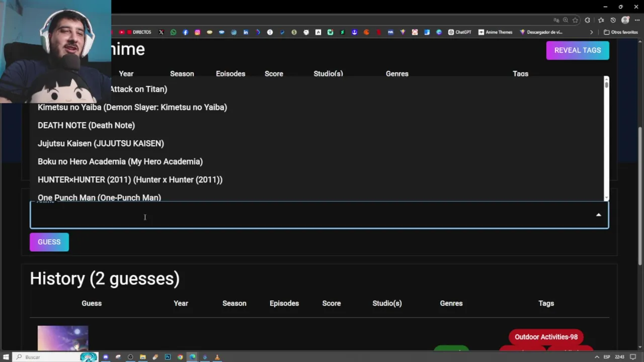
Task: Open the DIRECTOS bookmark folder
Action: (138, 32)
